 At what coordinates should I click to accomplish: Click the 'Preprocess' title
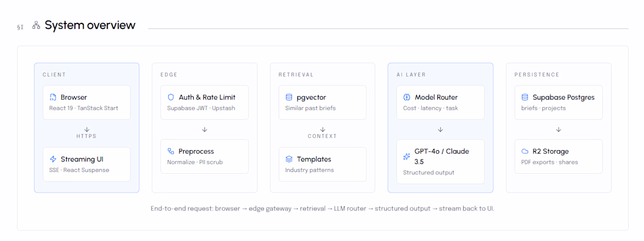click(x=196, y=151)
